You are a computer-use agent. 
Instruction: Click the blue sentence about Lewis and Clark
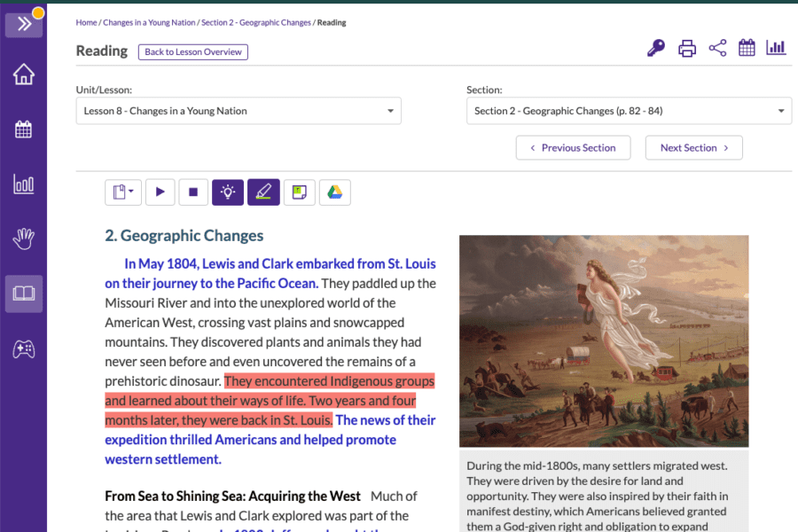click(x=270, y=273)
